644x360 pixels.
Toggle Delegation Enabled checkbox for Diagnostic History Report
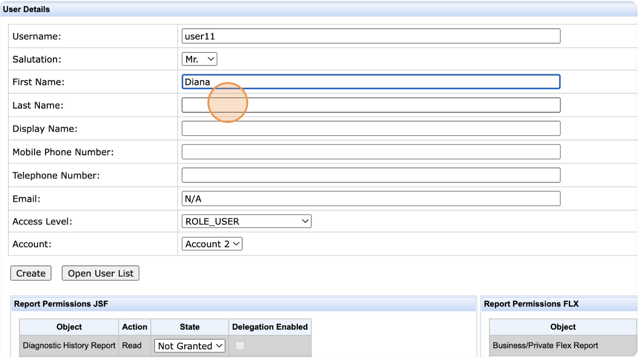[240, 346]
